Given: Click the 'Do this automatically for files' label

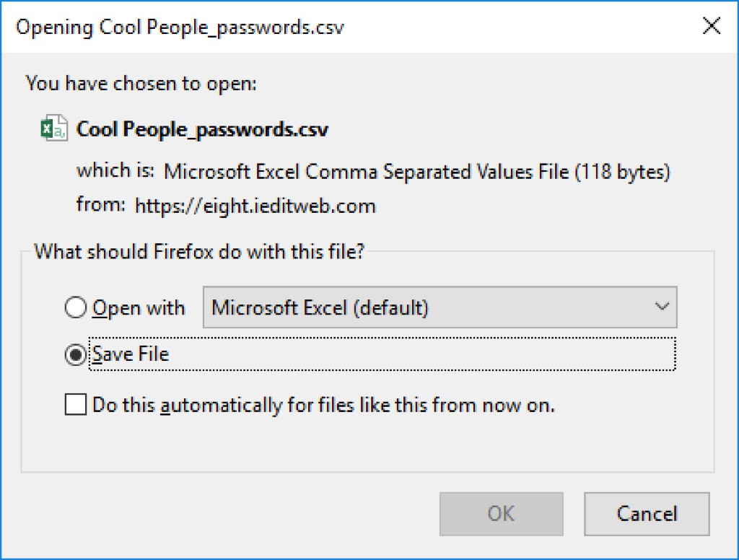Looking at the screenshot, I should coord(323,405).
